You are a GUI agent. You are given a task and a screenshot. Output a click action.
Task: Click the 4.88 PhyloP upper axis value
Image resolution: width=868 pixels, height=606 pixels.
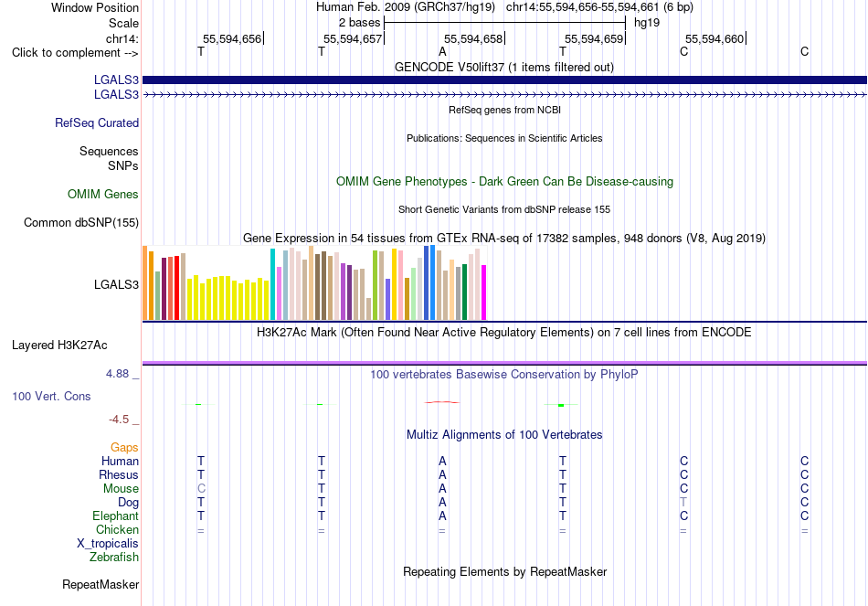[117, 374]
